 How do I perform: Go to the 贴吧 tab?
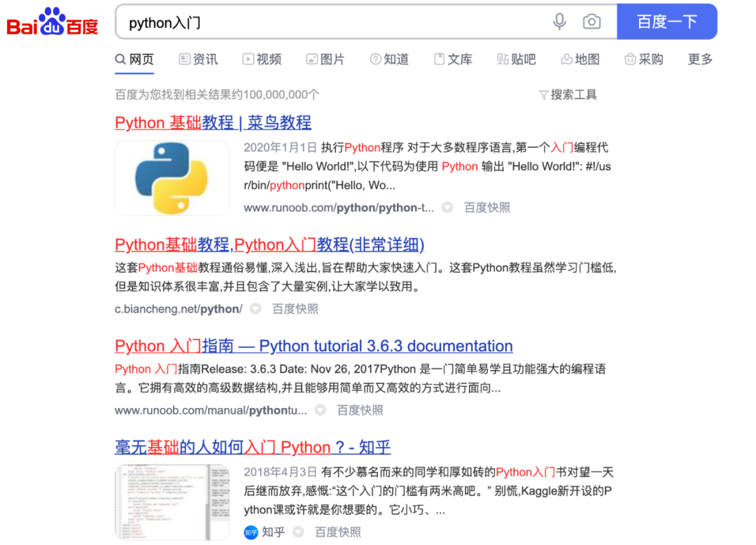517,59
